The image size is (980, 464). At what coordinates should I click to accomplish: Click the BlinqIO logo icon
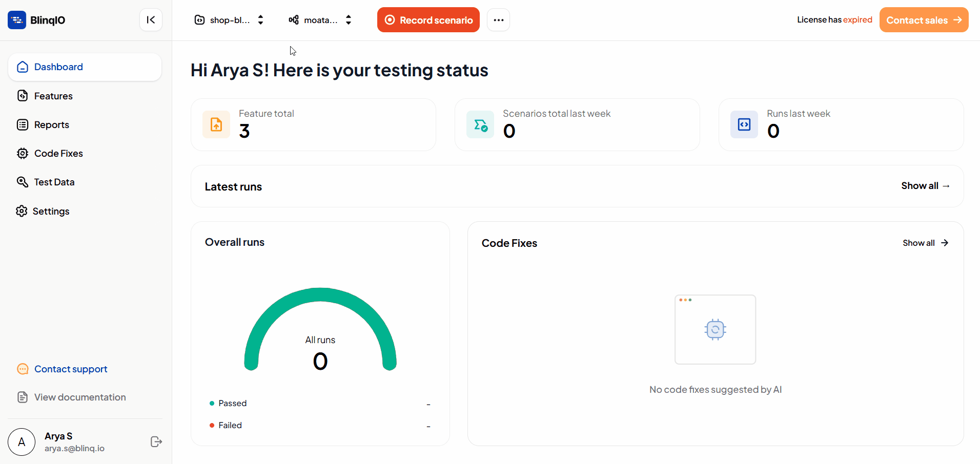[x=17, y=20]
